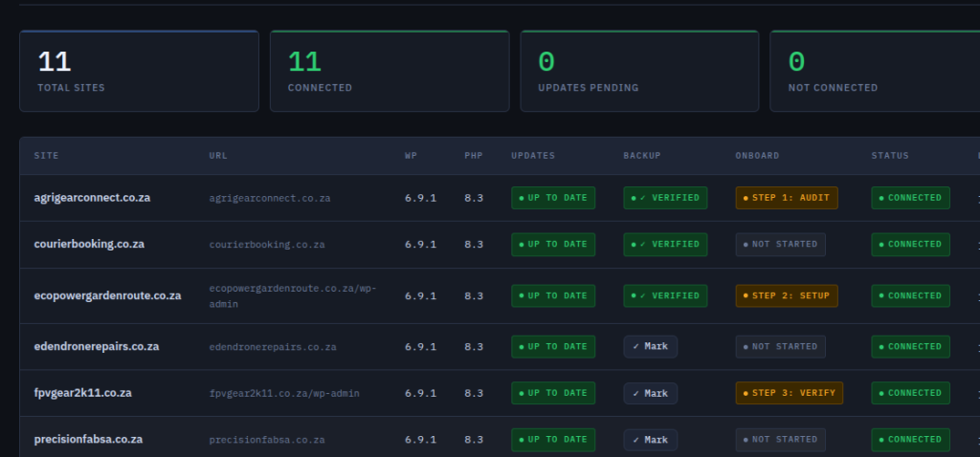Screen dimensions: 980x457
Task: Click PHP version 8.3 for precisionfabsa
Action: tap(474, 440)
